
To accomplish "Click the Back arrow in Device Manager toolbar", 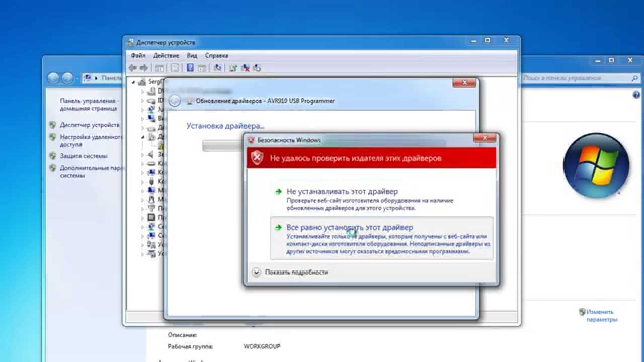I will pos(132,68).
